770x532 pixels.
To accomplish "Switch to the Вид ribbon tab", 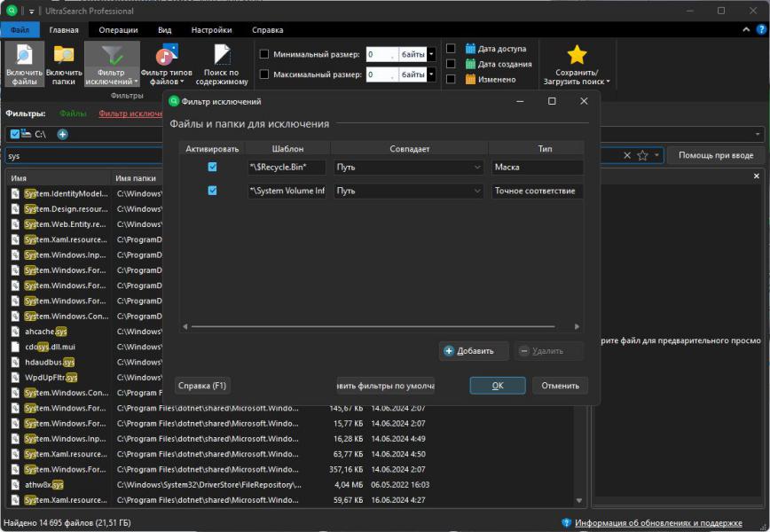I will point(164,30).
